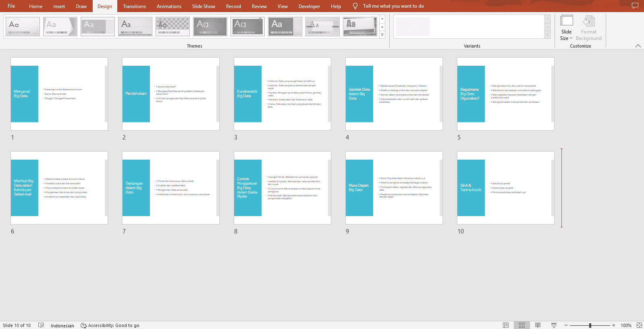The width and height of the screenshot is (644, 329).
Task: Click the spell check icon in status bar
Action: tap(41, 325)
